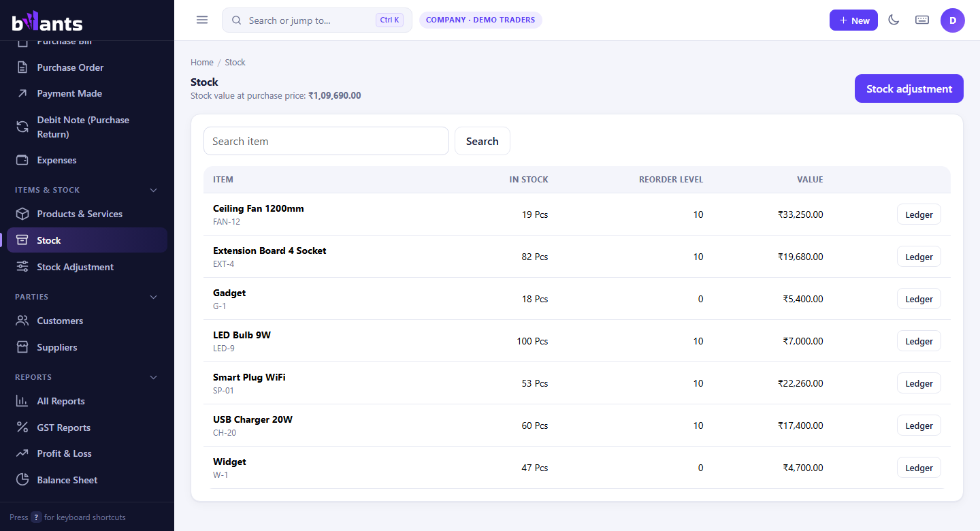Click Home breadcrumb link

coord(202,62)
